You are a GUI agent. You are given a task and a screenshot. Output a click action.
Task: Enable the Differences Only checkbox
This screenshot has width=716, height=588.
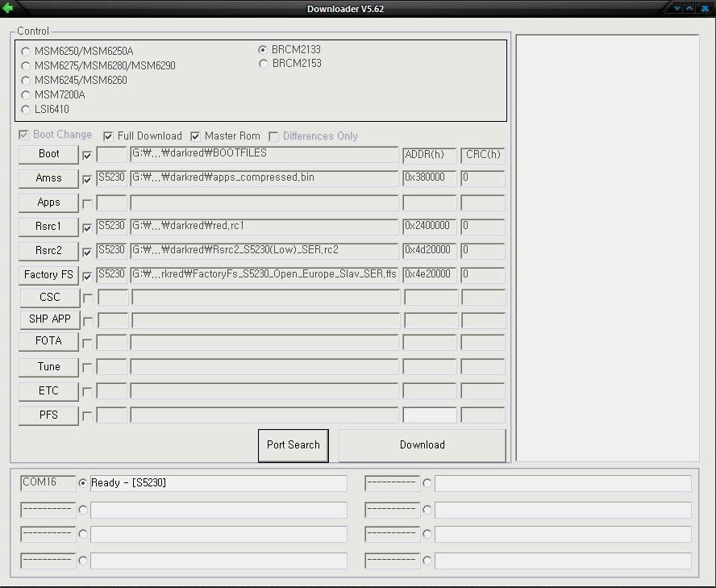(274, 136)
